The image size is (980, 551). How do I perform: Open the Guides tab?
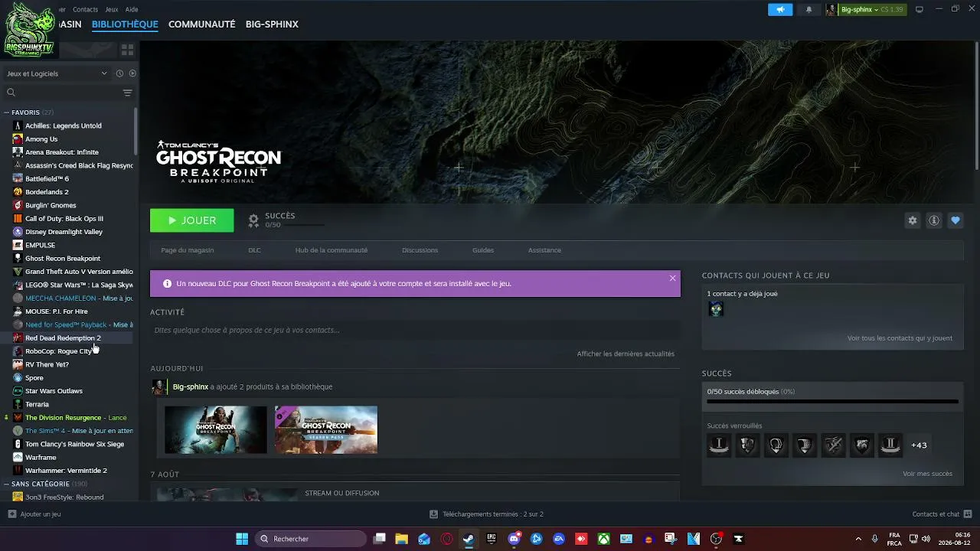point(483,250)
